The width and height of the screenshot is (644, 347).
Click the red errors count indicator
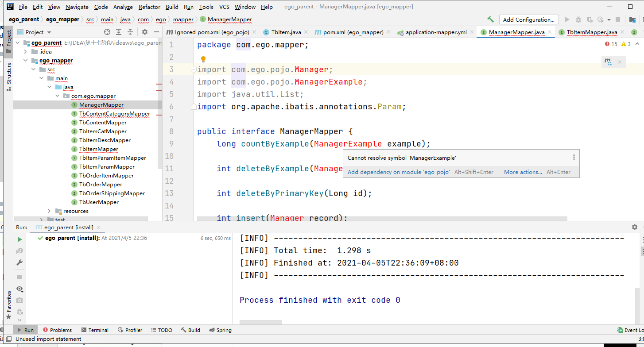611,44
